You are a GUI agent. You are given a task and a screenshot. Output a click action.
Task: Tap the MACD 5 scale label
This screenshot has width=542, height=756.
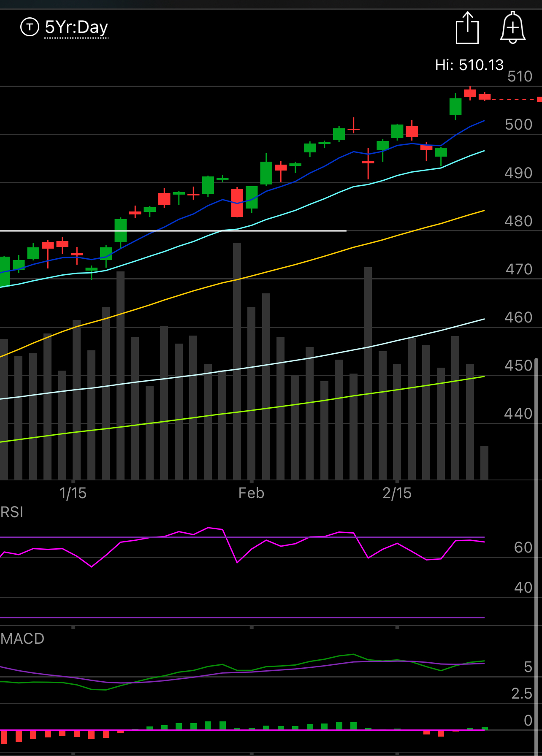coord(528,667)
